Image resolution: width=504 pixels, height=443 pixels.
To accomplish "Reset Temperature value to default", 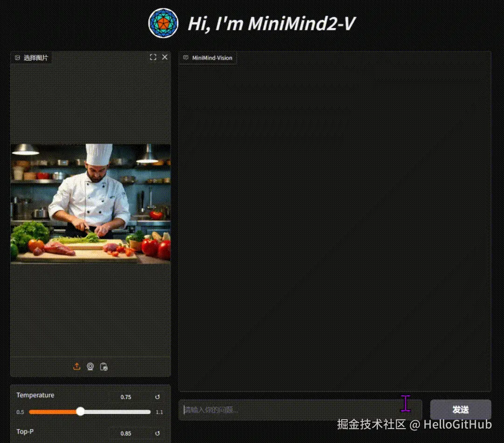I will click(x=158, y=397).
